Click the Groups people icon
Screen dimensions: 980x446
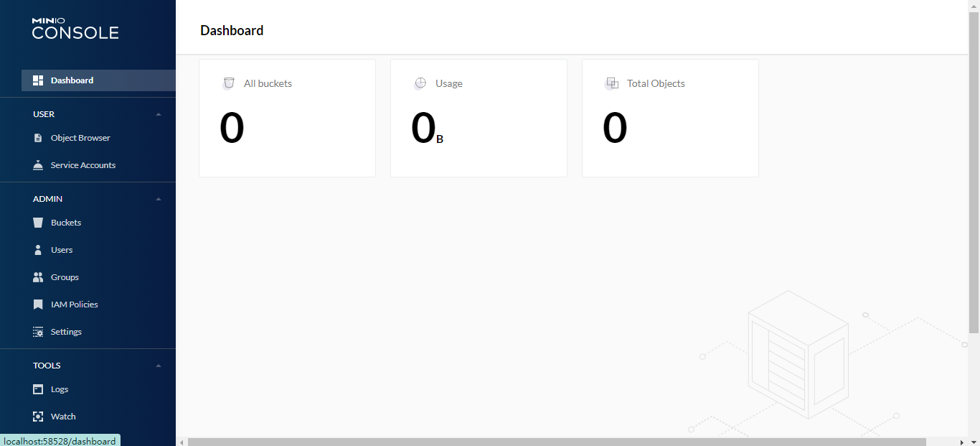[x=38, y=277]
